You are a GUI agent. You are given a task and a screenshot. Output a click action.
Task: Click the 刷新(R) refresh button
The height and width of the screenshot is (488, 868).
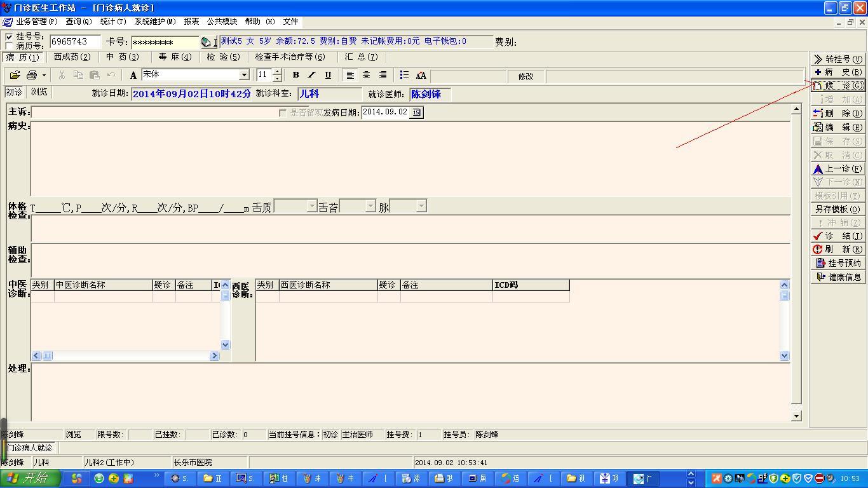[x=837, y=249]
